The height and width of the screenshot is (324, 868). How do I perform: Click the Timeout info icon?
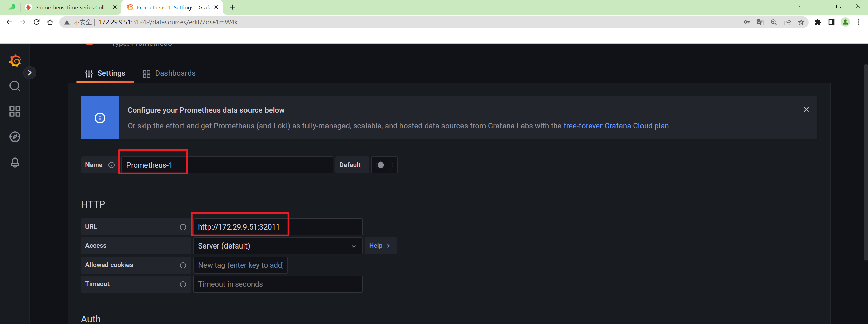tap(183, 284)
